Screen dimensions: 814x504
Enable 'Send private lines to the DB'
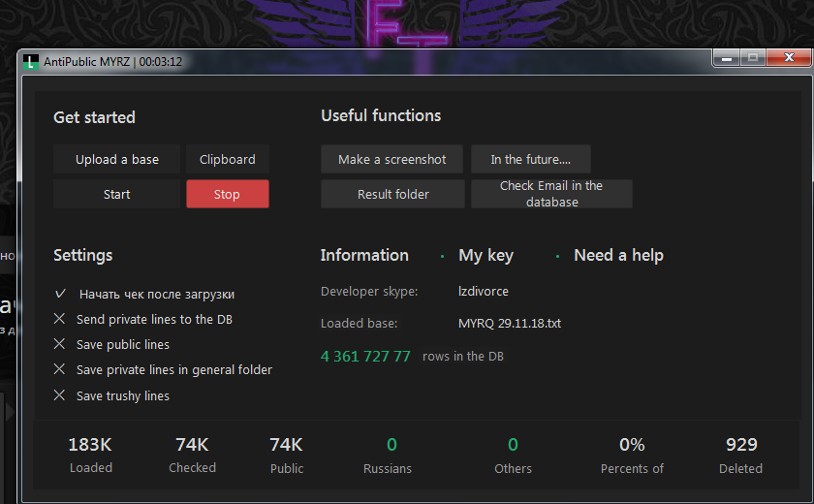(x=60, y=319)
